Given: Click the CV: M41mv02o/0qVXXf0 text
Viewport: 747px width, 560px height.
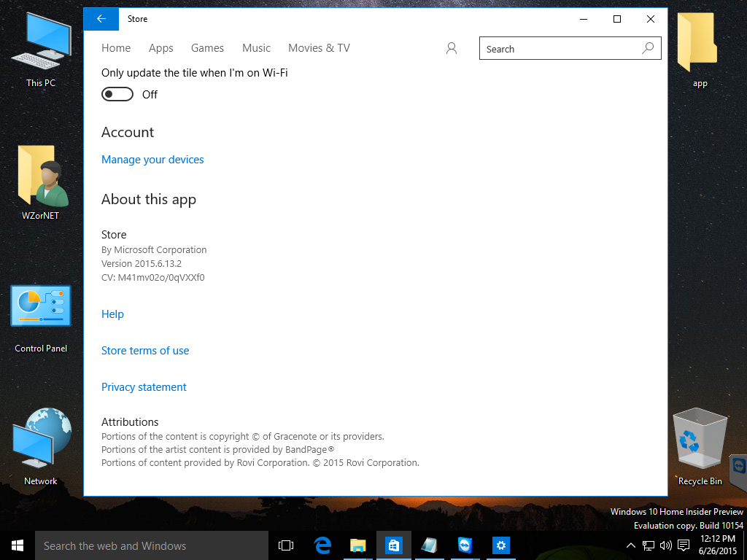Looking at the screenshot, I should (x=153, y=277).
